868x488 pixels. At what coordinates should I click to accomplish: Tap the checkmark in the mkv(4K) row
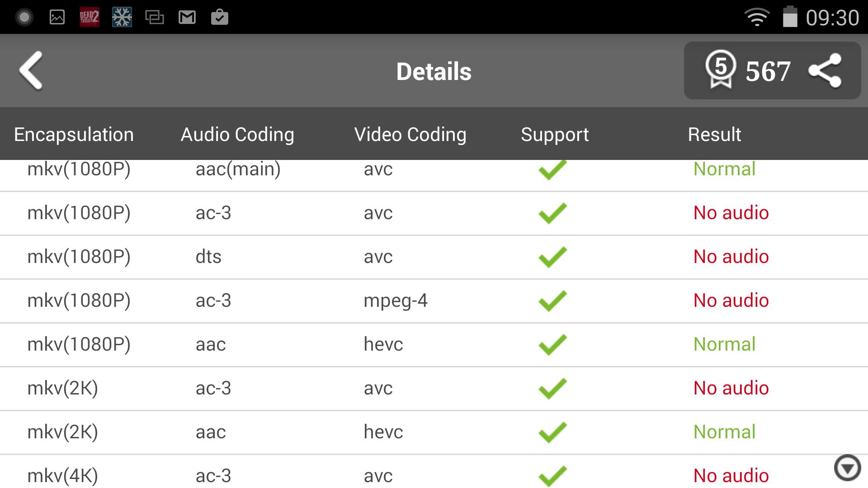tap(552, 476)
